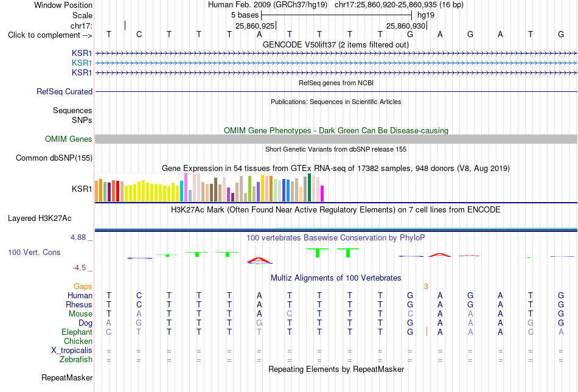Screen dimensions: 578x392
Task: Open the OMIM Gene Phenotypes track title
Action: (x=336, y=130)
